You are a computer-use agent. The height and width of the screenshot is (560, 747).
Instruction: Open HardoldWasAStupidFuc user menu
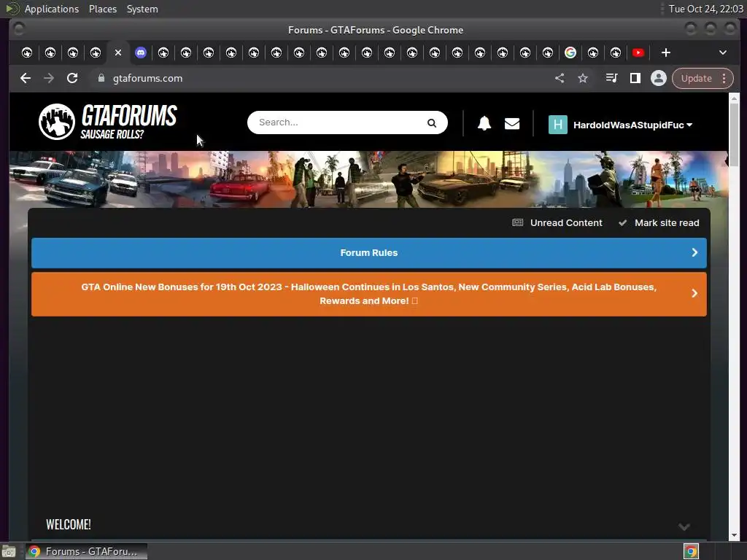[x=632, y=125]
